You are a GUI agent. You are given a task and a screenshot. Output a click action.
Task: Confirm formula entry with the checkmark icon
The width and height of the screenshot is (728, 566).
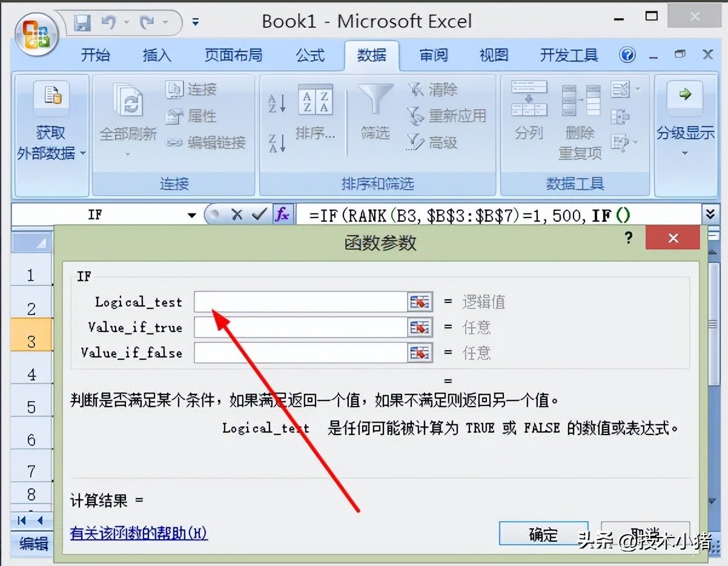pos(259,215)
